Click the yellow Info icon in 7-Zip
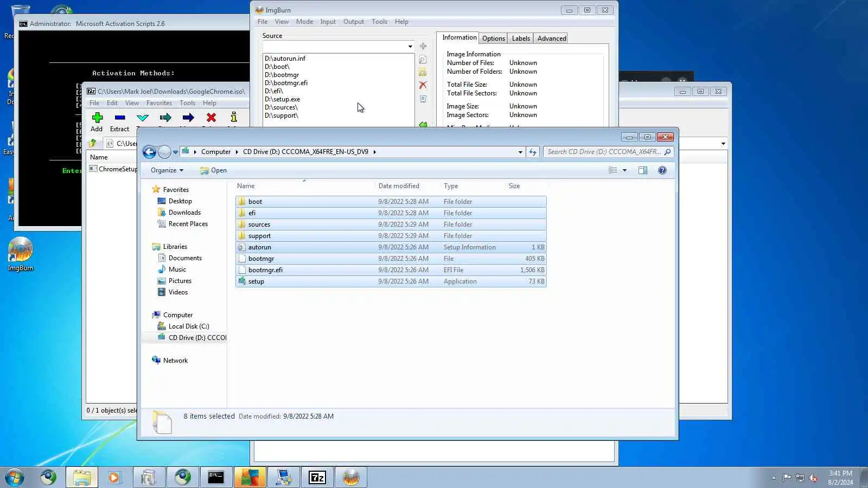Screen dimensions: 868x488 (234, 117)
